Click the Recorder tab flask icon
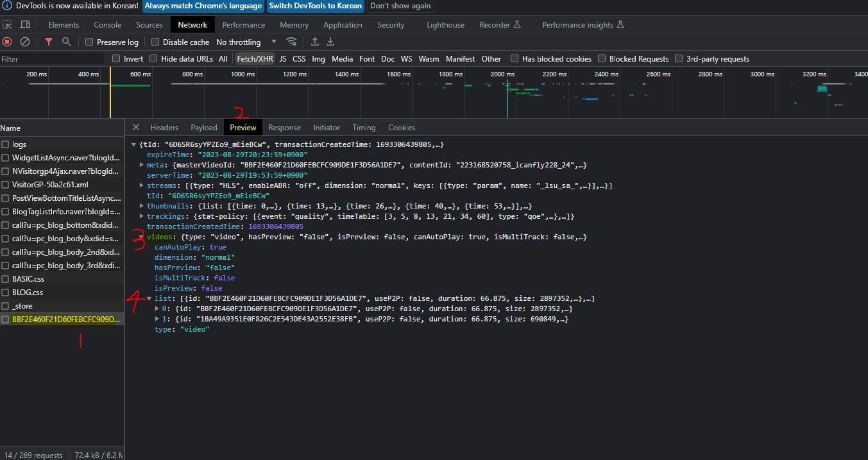868x460 pixels. point(517,25)
